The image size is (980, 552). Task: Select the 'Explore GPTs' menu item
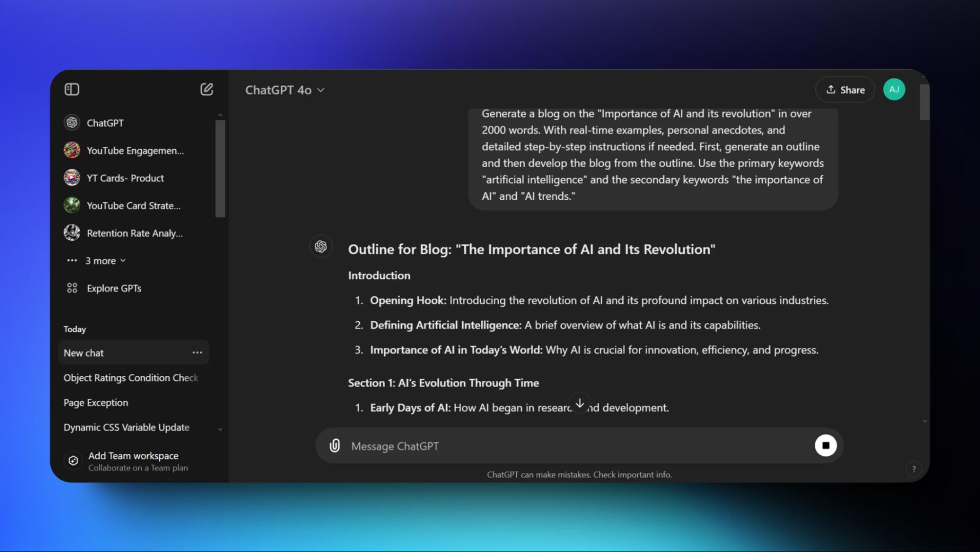pos(114,288)
